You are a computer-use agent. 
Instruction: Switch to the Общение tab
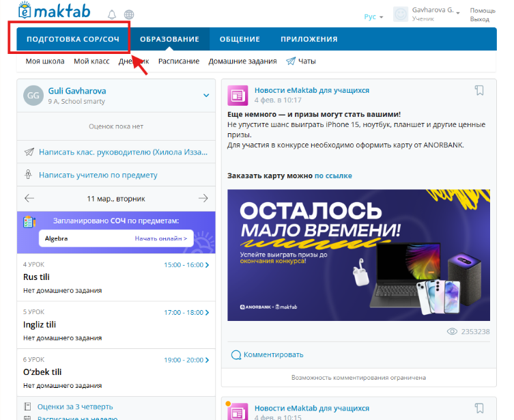[240, 40]
